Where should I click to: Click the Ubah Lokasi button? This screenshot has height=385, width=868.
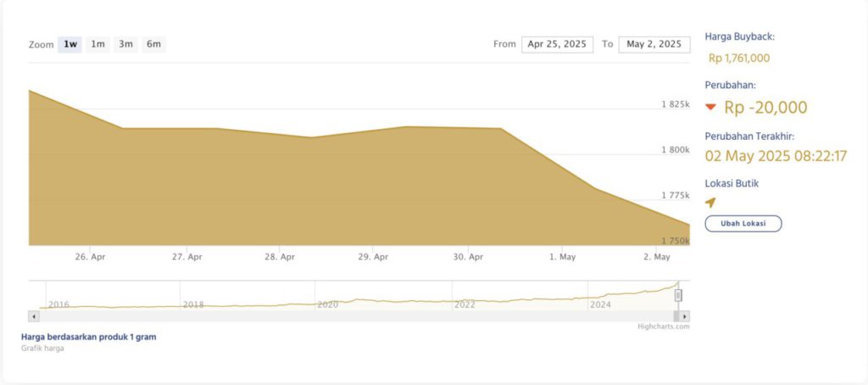[743, 224]
